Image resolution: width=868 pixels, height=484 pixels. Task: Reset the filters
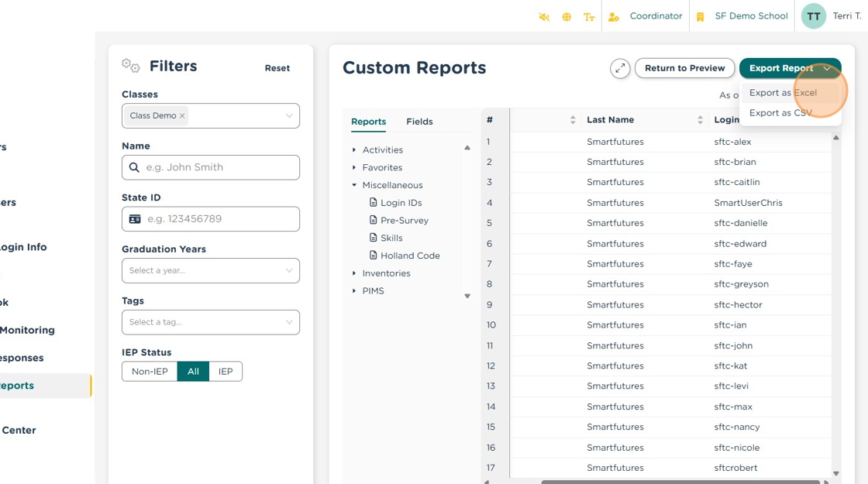coord(277,68)
